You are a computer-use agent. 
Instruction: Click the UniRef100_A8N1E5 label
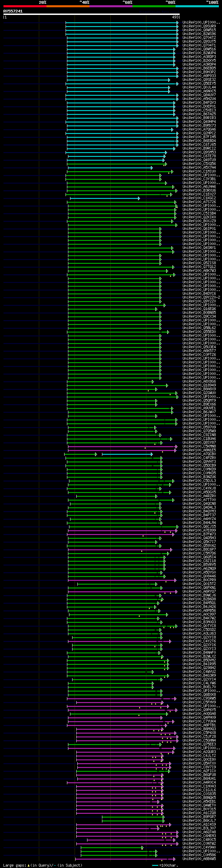click(199, 450)
